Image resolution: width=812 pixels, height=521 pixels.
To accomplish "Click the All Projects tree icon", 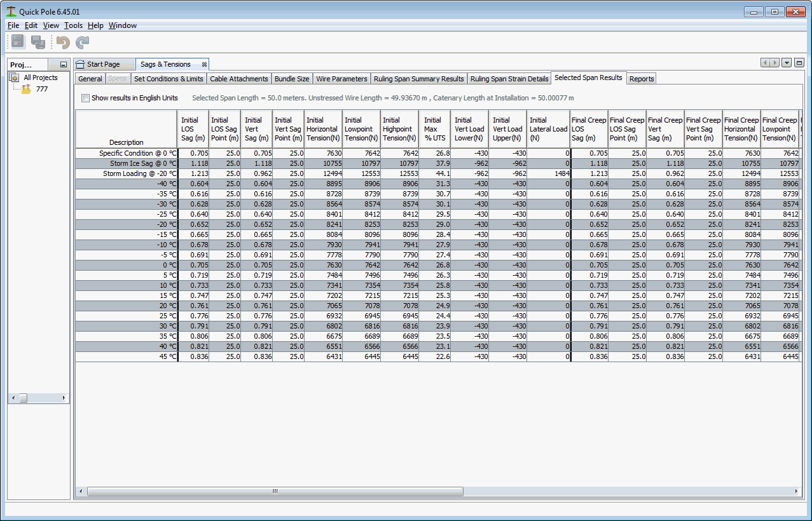I will [x=15, y=78].
